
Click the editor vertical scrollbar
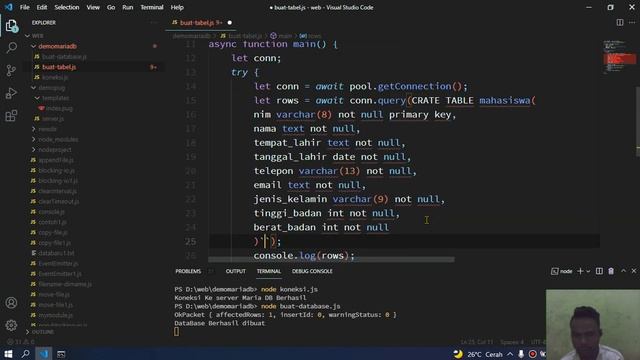[x=638, y=121]
